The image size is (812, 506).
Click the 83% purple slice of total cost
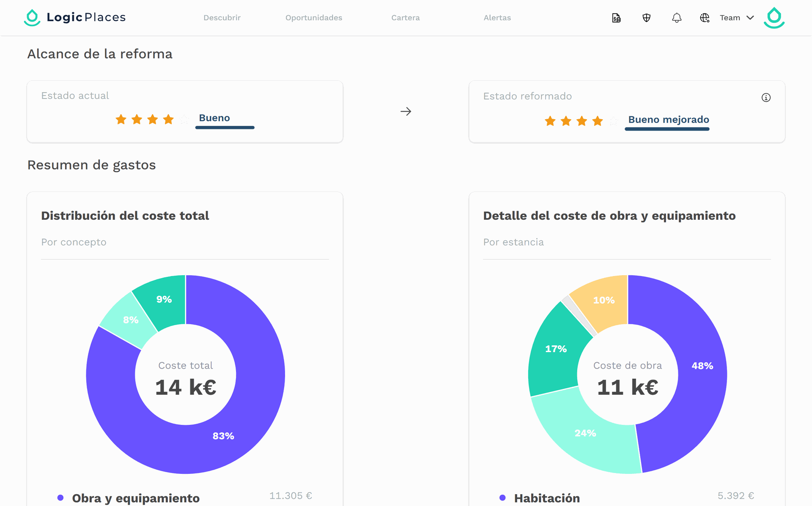click(x=223, y=436)
